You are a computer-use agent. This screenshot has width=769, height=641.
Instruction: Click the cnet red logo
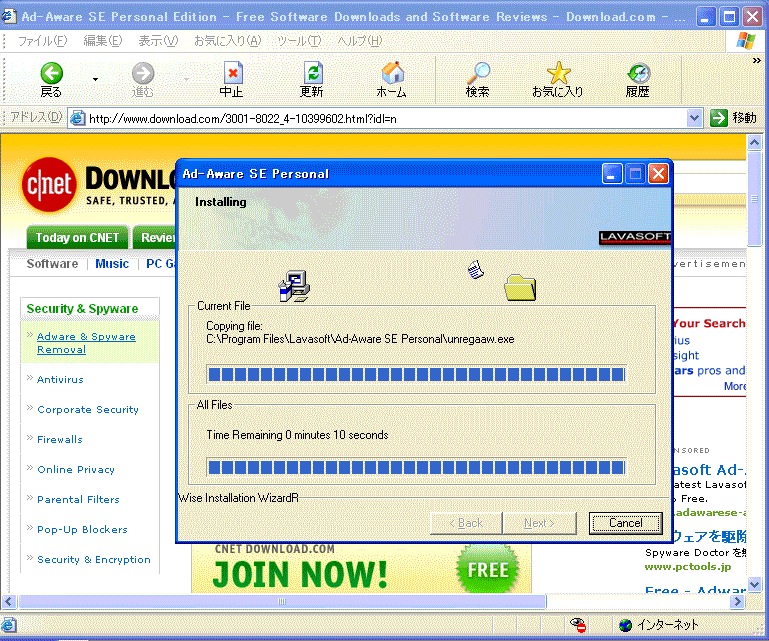coord(49,184)
